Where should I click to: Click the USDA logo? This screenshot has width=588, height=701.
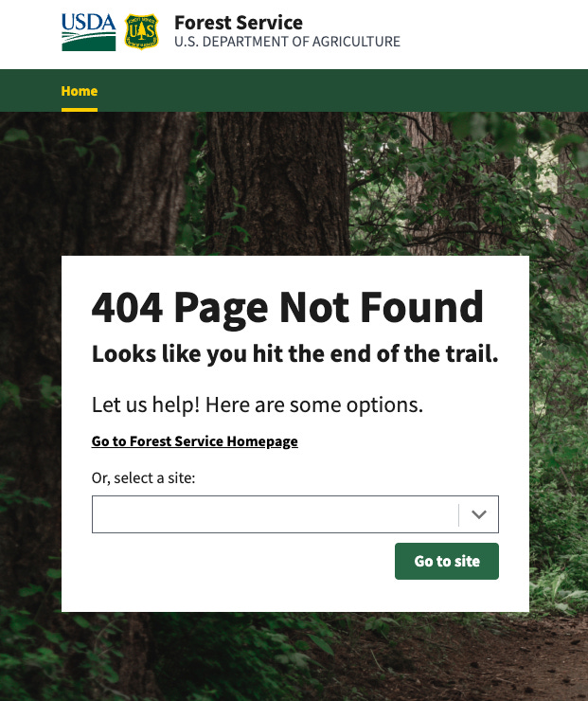(88, 32)
